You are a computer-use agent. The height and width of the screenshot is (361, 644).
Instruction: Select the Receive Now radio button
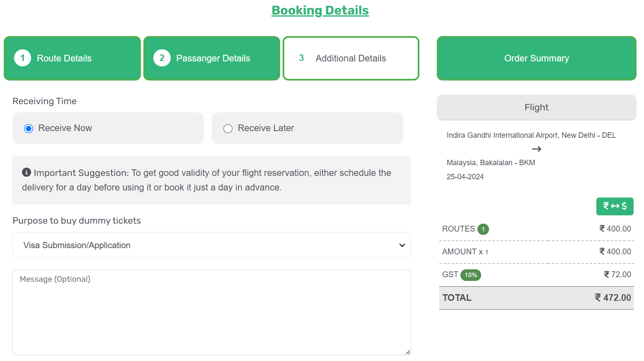point(29,129)
